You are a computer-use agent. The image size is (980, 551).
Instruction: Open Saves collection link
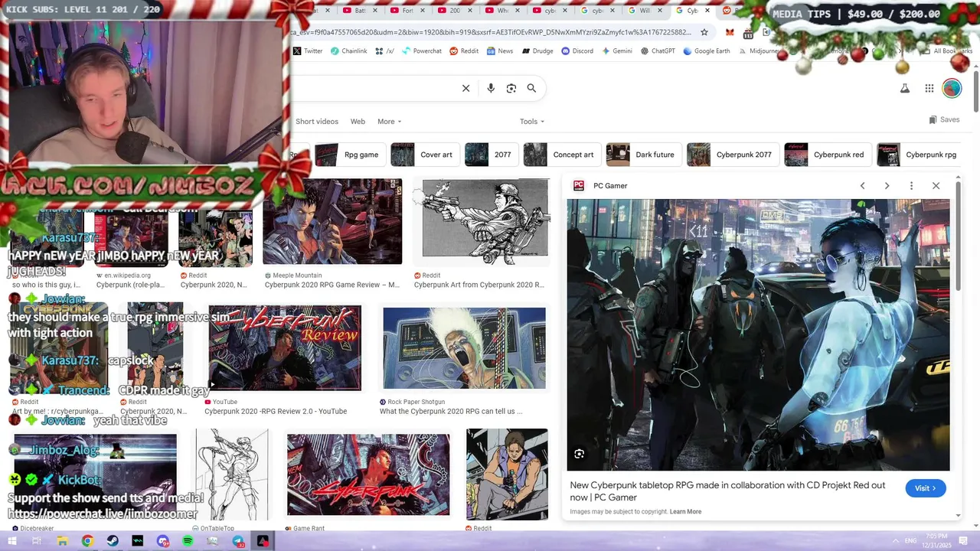coord(944,120)
